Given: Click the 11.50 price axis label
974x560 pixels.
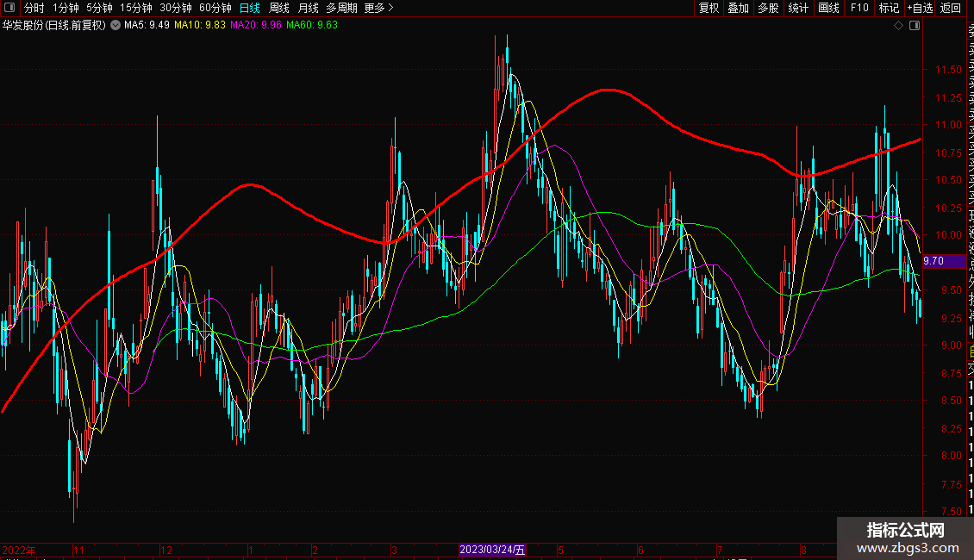Looking at the screenshot, I should 948,70.
